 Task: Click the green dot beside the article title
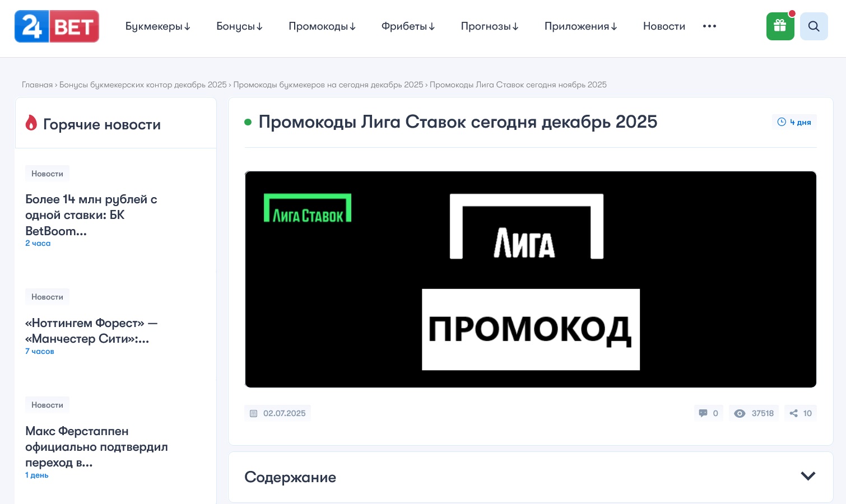pyautogui.click(x=248, y=122)
